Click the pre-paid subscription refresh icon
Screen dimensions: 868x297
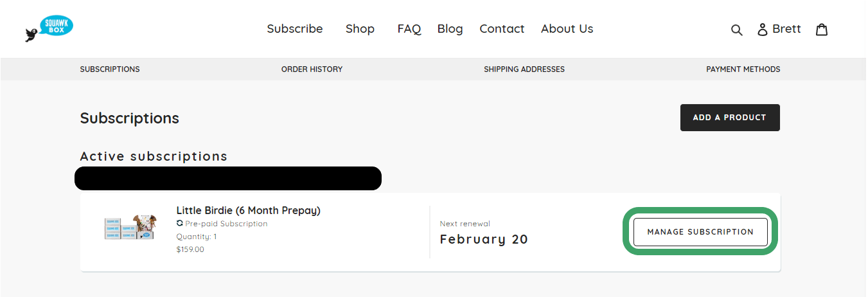coord(180,224)
